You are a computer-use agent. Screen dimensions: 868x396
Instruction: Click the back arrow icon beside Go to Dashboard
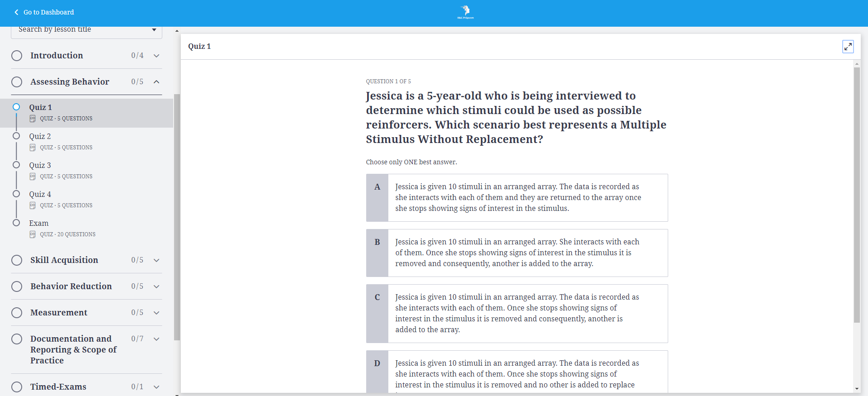coord(16,12)
